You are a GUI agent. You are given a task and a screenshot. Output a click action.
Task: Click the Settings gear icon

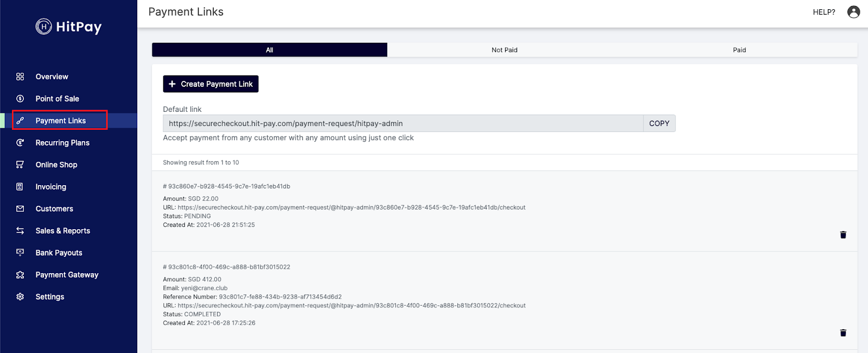coord(20,297)
